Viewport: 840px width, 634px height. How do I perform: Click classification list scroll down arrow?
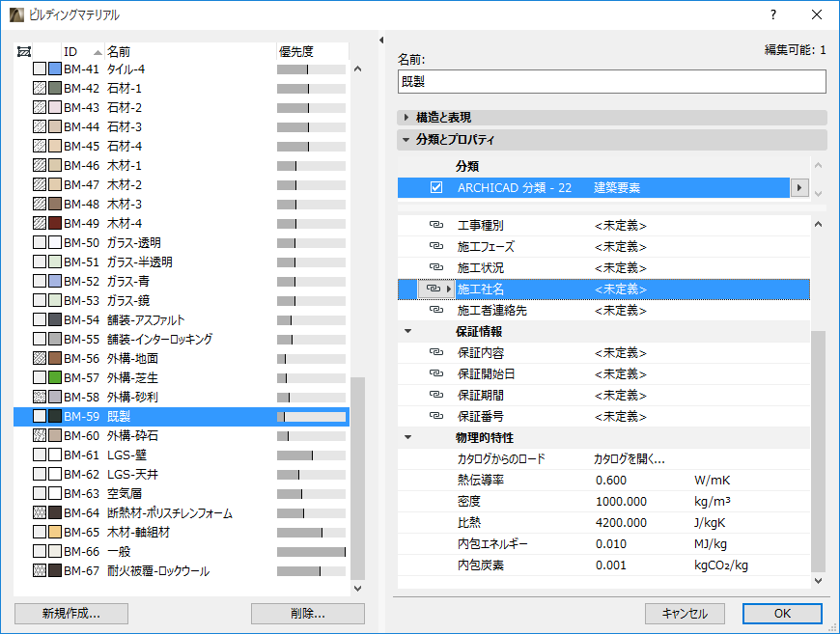(818, 193)
